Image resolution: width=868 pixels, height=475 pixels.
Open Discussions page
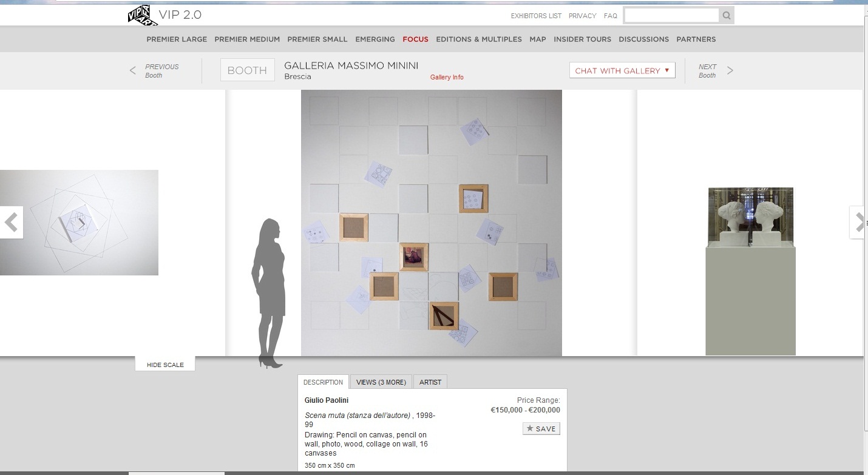pos(644,39)
